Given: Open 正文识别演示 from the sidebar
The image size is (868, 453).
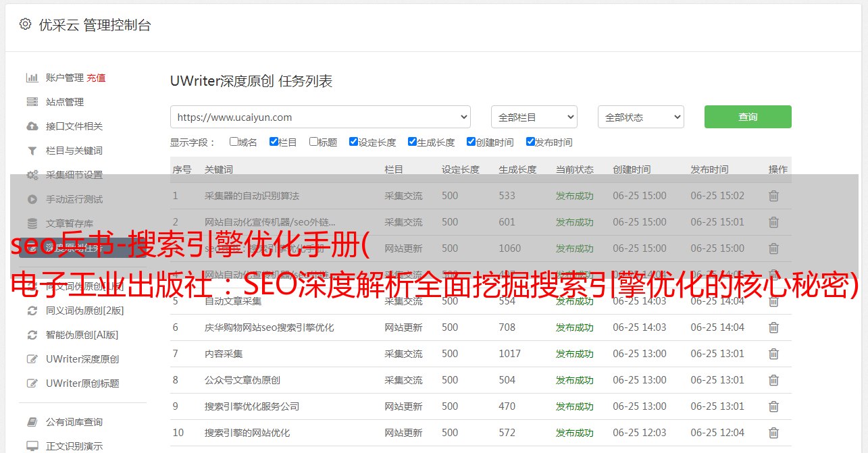Looking at the screenshot, I should pyautogui.click(x=74, y=446).
